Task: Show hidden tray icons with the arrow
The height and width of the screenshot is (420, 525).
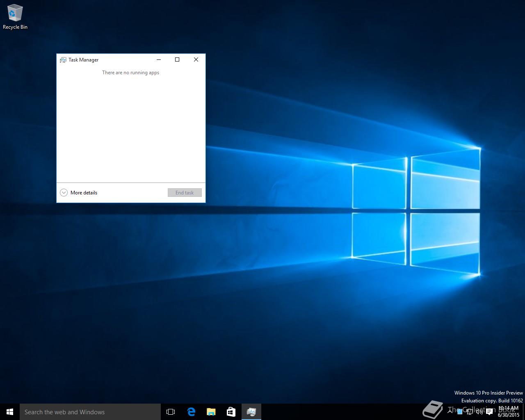Action: (x=450, y=411)
